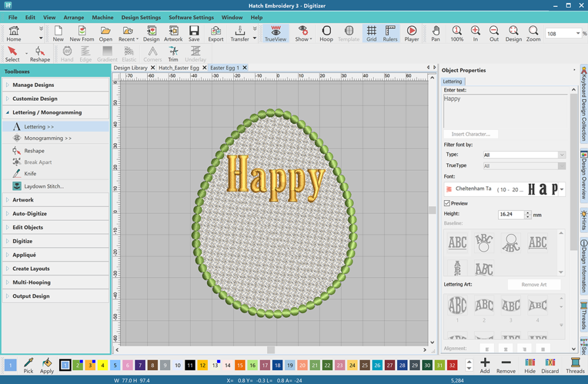Viewport: 588px width, 384px height.
Task: Activate the Pan hand tool
Action: 436,33
